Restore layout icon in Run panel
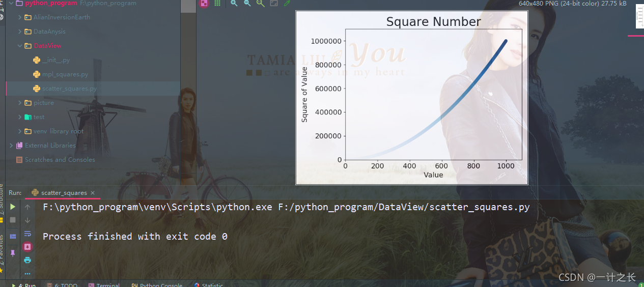The height and width of the screenshot is (287, 644). pyautogui.click(x=13, y=236)
